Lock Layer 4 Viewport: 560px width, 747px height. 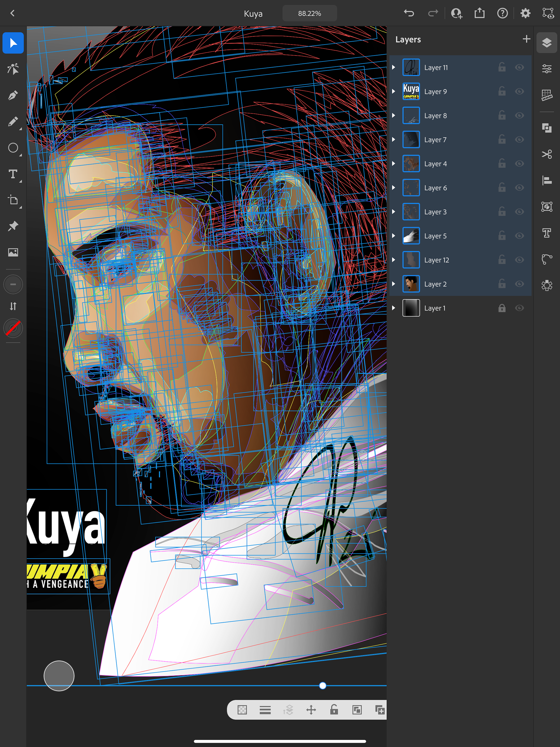tap(502, 163)
